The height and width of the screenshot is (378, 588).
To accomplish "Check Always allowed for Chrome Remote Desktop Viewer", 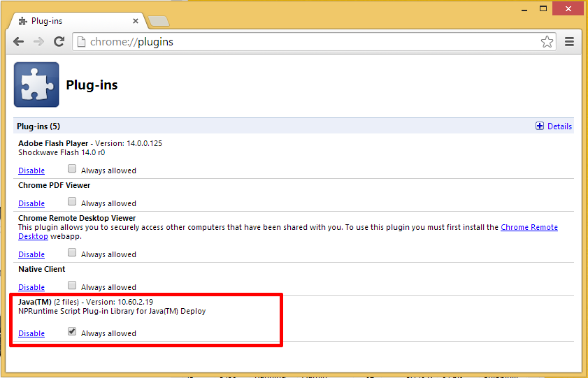I will coord(72,252).
